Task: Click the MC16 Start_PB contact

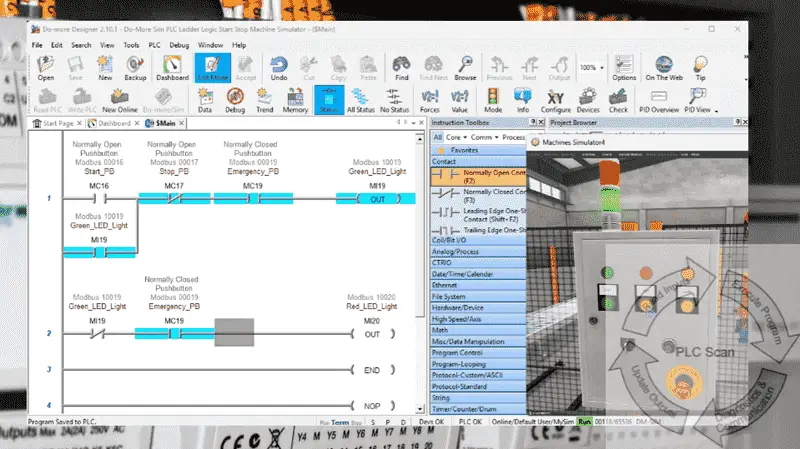Action: pyautogui.click(x=99, y=198)
